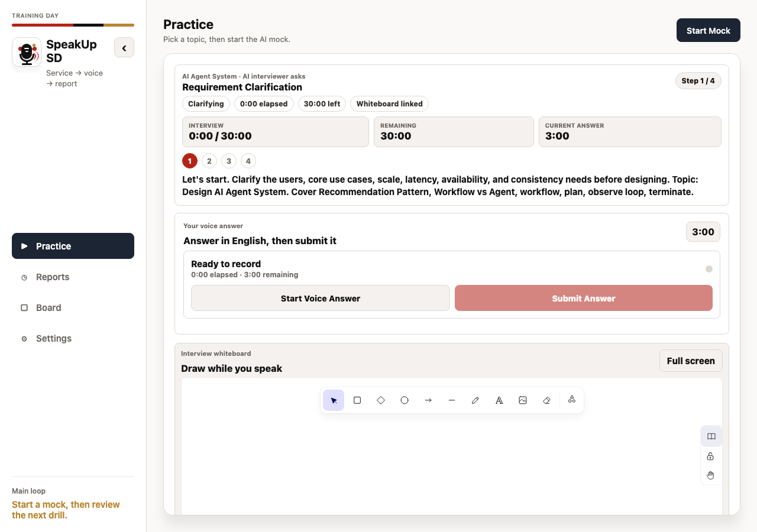Select the Arrow connector tool
This screenshot has height=532, width=757.
point(428,400)
